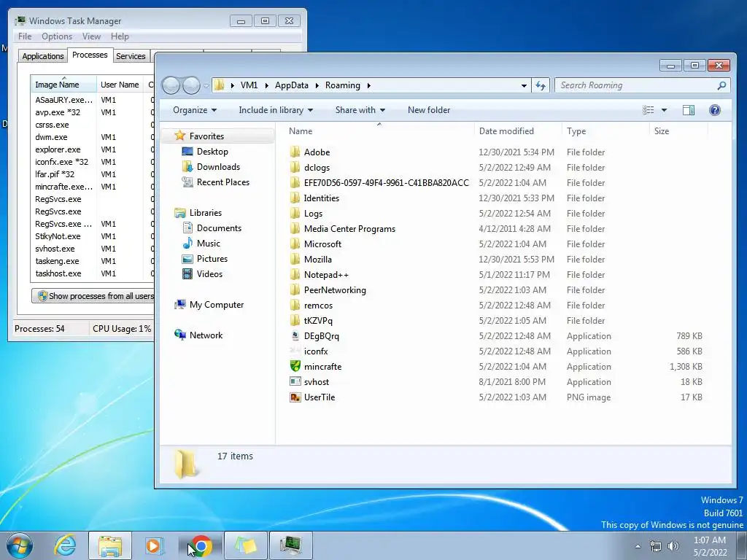Switch to Task Manager Services tab
747x560 pixels.
coord(131,55)
